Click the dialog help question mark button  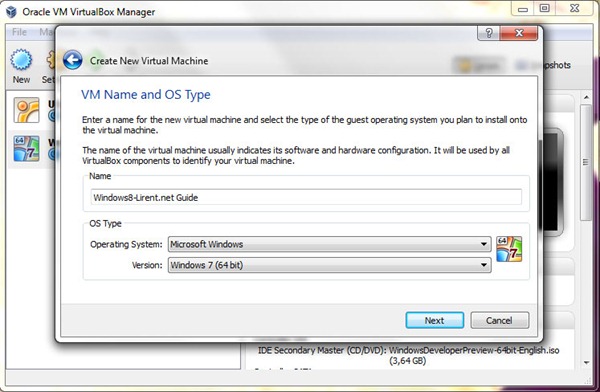pyautogui.click(x=488, y=33)
